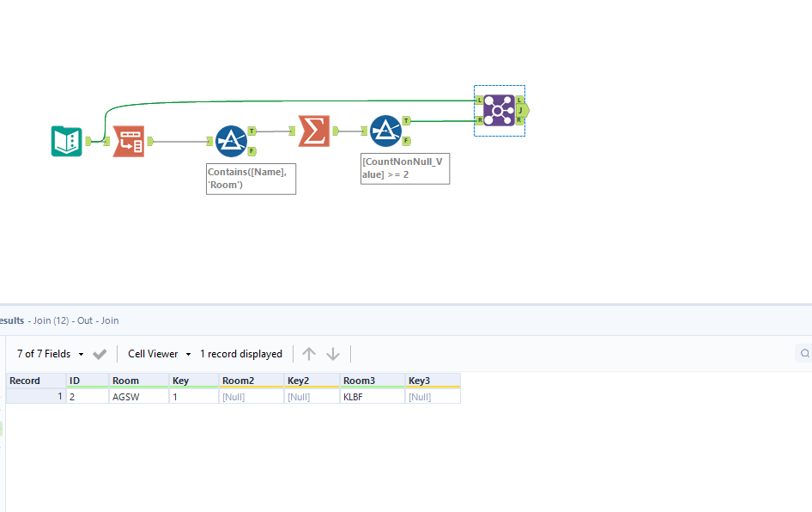The width and height of the screenshot is (812, 512).
Task: Select the Input Data tool on the canvas
Action: click(67, 140)
